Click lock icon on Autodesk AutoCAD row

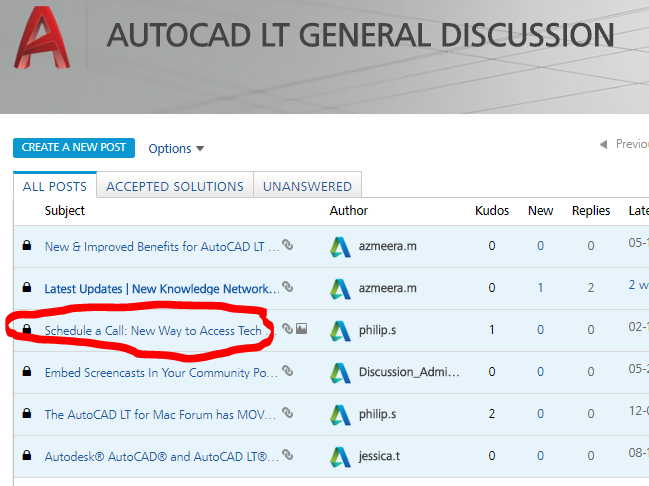click(27, 455)
